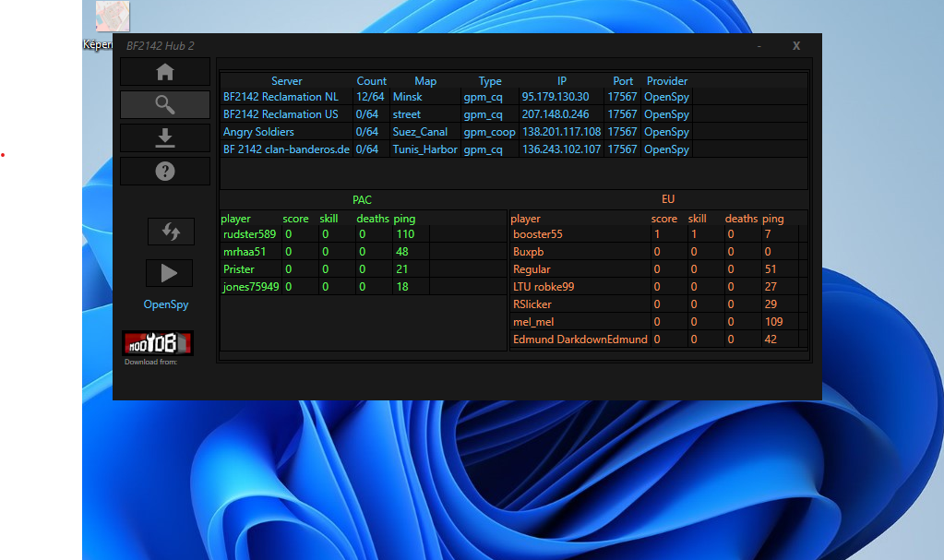Screen dimensions: 944x560
Task: Click the IP address 95.179.130.30
Action: 556,96
